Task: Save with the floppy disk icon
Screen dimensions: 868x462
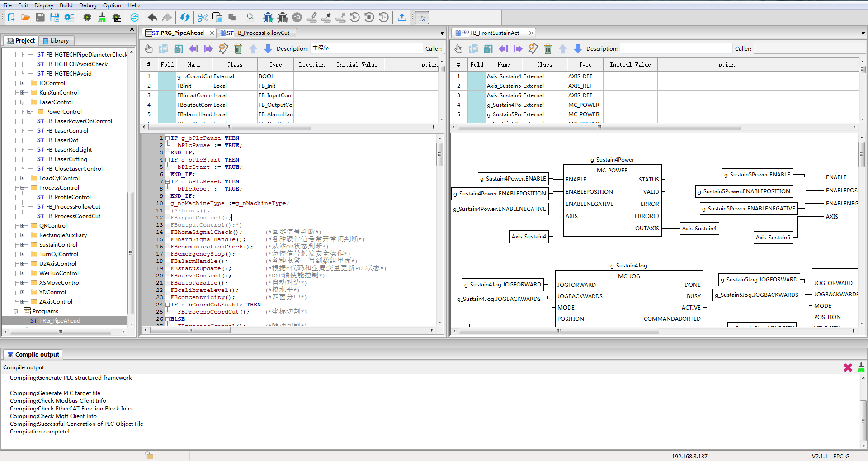Action: pos(40,18)
